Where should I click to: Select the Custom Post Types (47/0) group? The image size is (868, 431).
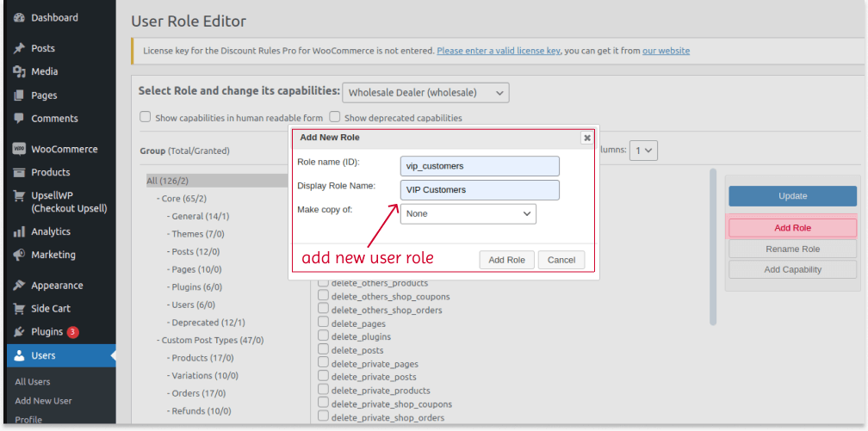tap(210, 340)
